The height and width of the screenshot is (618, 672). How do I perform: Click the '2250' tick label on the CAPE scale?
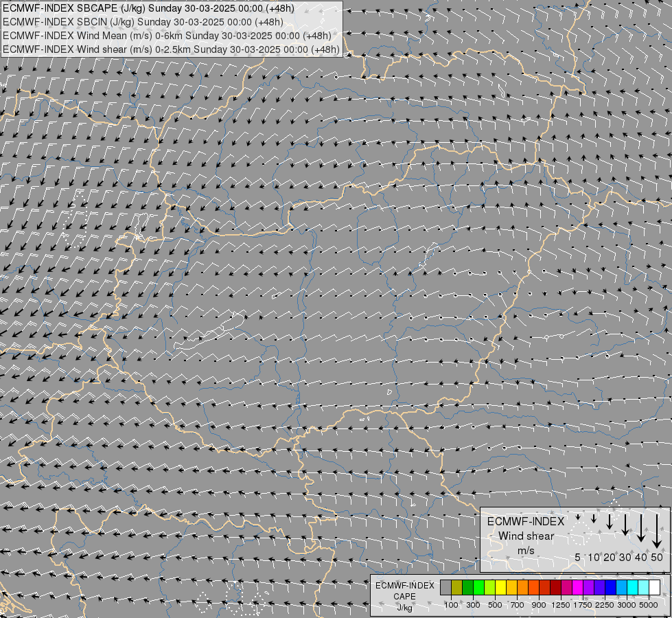(605, 605)
